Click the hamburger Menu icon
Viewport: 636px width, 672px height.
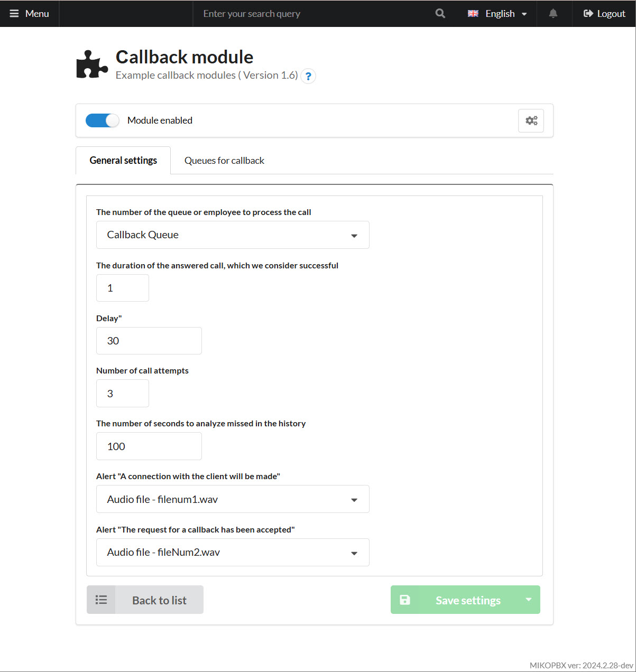pyautogui.click(x=14, y=14)
